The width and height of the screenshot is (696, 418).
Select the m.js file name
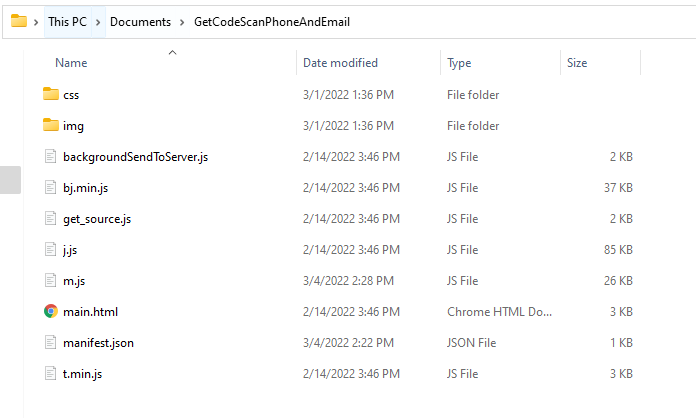click(x=74, y=281)
